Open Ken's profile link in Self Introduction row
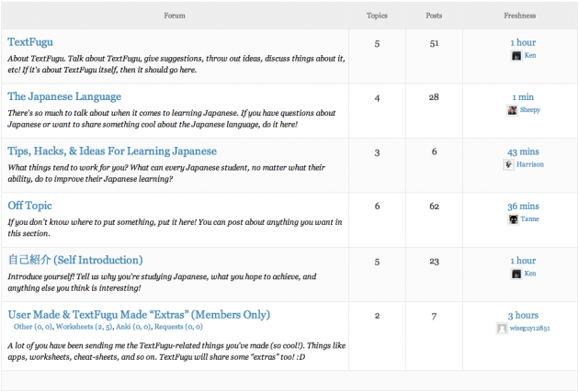Screen dimensions: 579x392 pyautogui.click(x=530, y=274)
